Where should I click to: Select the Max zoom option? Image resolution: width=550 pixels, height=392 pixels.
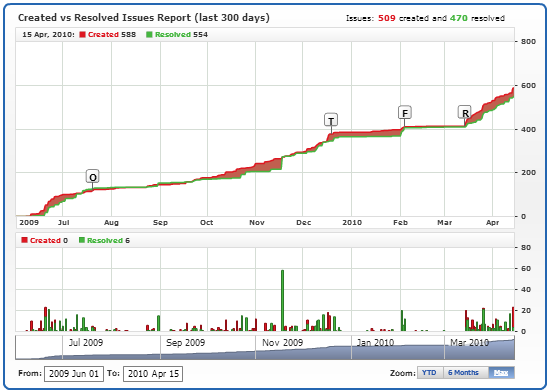click(x=501, y=373)
